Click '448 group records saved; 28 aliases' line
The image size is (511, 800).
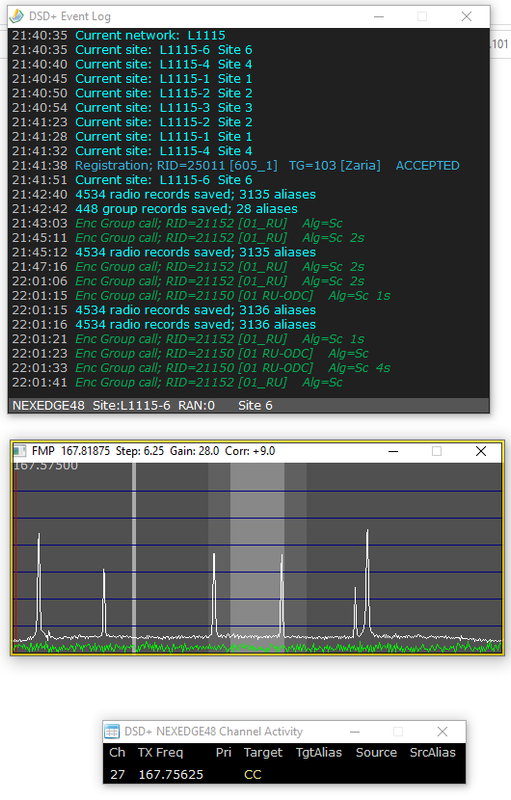click(x=155, y=209)
